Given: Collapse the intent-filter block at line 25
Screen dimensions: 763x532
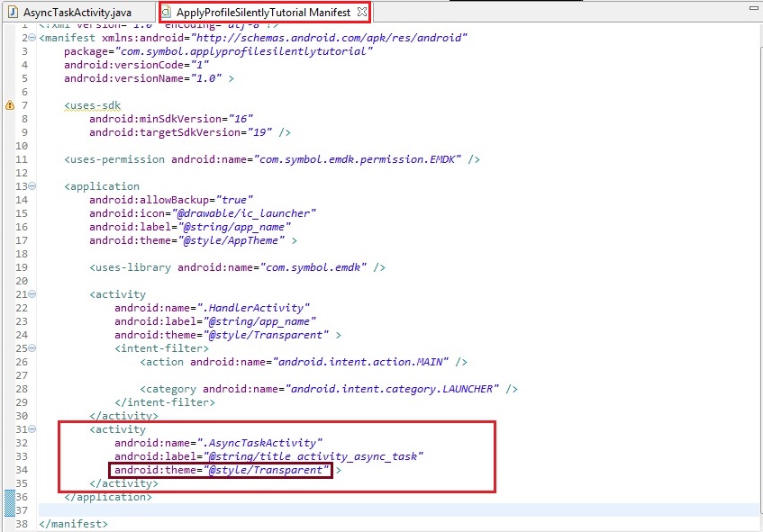Looking at the screenshot, I should point(32,348).
